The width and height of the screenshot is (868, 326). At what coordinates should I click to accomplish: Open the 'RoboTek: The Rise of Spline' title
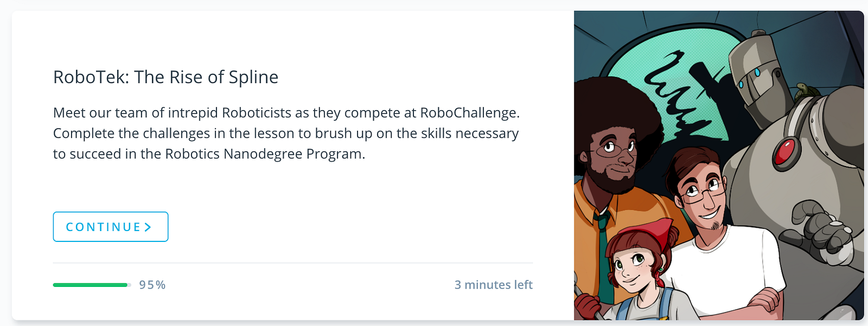(x=165, y=77)
